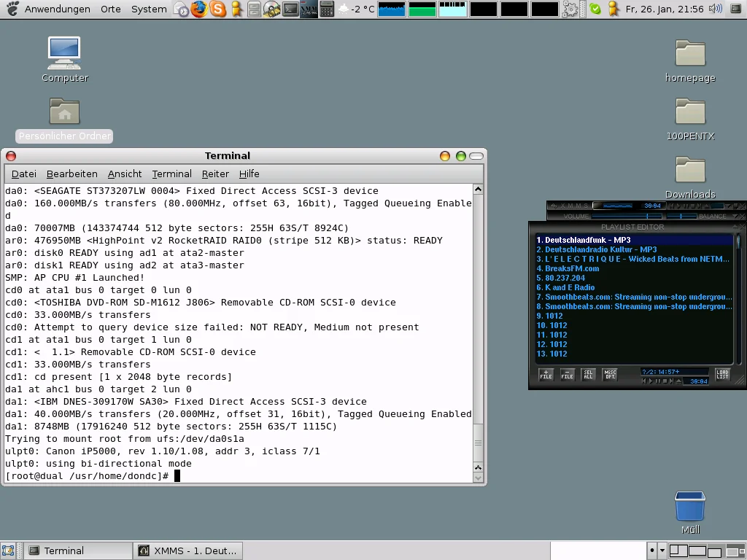Open the Computer desktop icon
This screenshot has height=560, width=747.
[x=64, y=52]
